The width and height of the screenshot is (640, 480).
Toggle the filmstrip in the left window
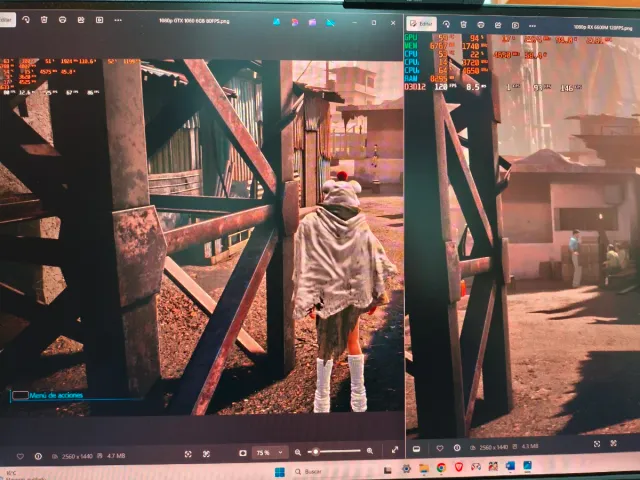(242, 453)
